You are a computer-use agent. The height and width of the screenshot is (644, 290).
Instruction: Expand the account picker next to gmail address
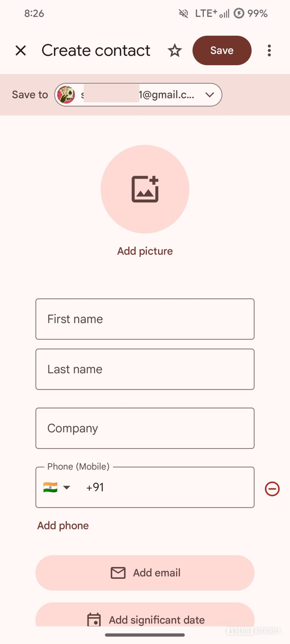[210, 95]
